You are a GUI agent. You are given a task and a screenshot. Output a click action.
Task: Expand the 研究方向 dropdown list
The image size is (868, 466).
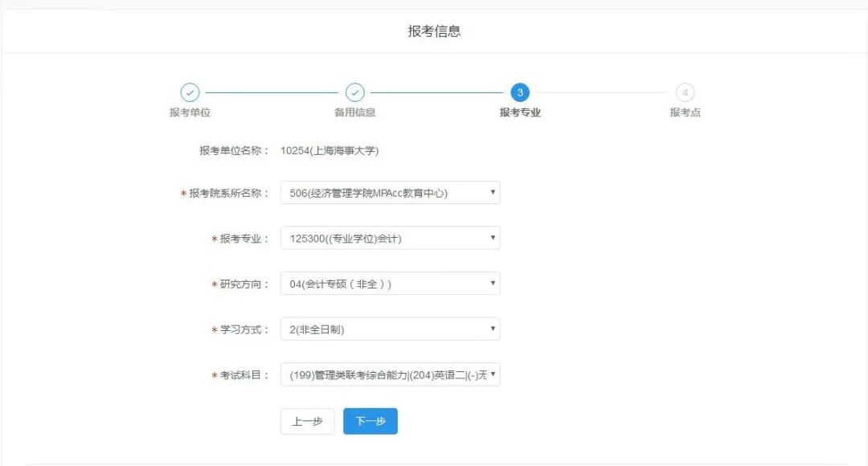[x=390, y=284]
